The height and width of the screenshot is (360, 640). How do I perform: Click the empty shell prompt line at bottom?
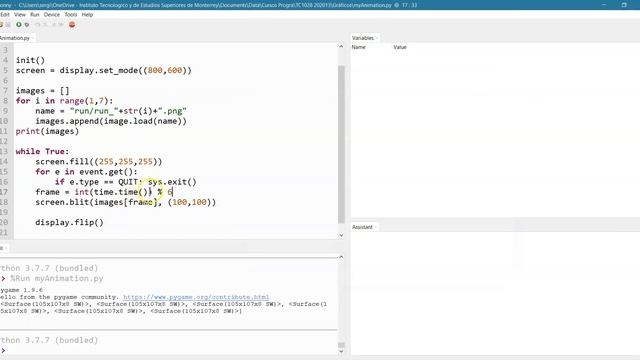169,350
